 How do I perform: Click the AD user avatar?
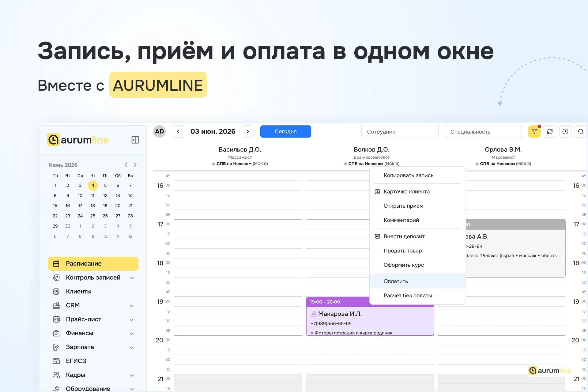[x=159, y=131]
